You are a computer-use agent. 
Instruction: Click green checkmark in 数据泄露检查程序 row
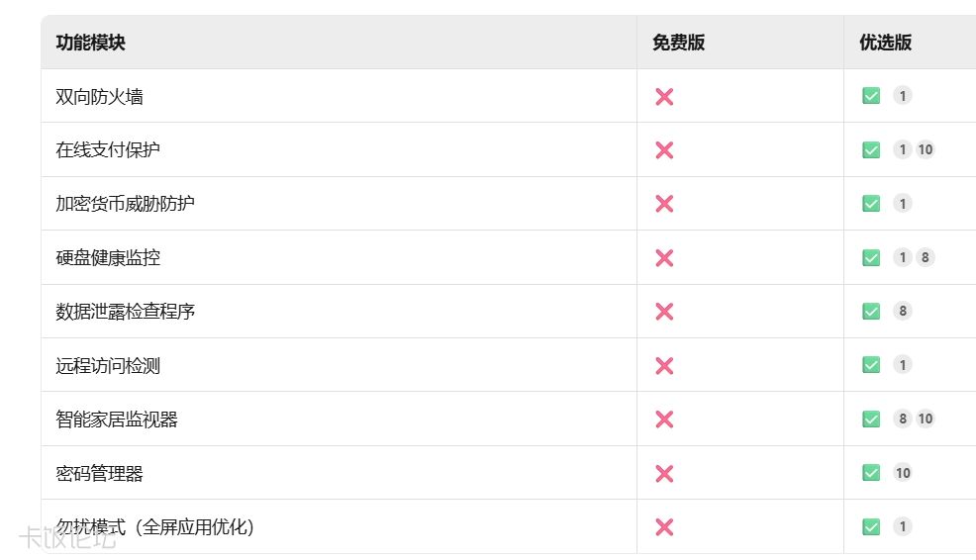pos(871,311)
